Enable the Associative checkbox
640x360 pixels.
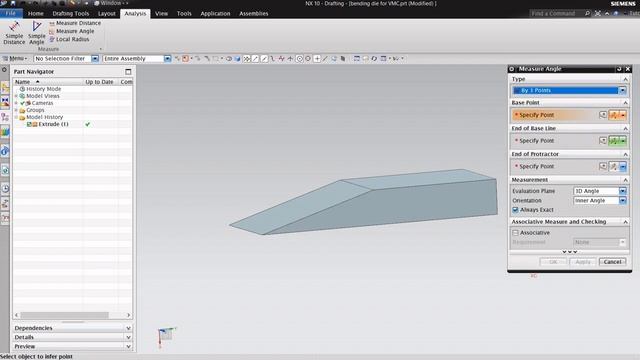tap(516, 233)
